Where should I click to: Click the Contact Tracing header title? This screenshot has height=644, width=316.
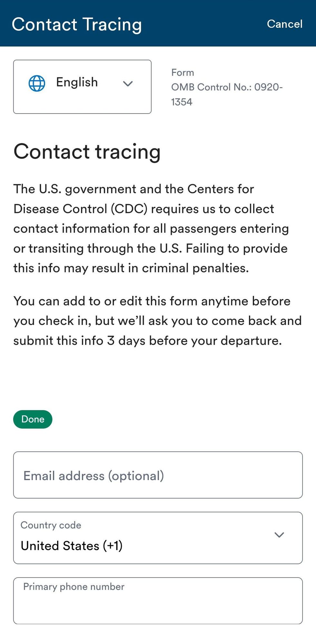pyautogui.click(x=77, y=24)
